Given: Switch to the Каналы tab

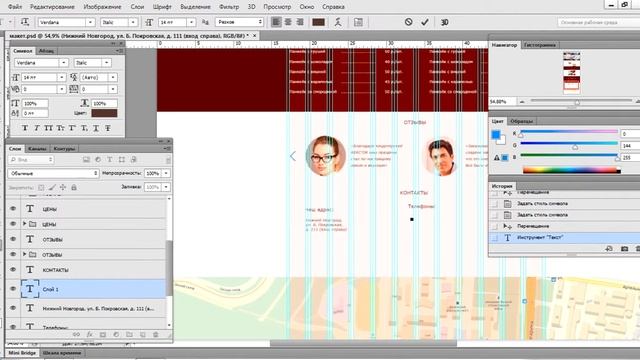Looking at the screenshot, I should 38,149.
